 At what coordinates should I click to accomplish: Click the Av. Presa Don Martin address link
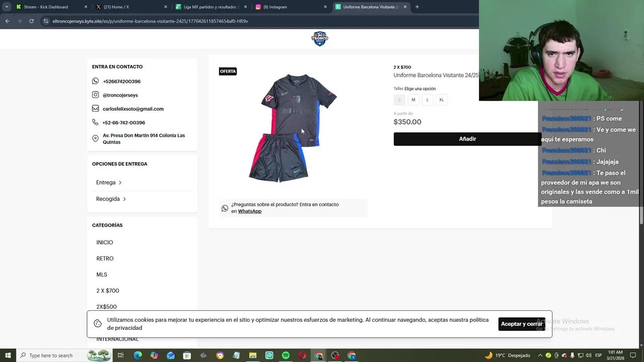144,139
